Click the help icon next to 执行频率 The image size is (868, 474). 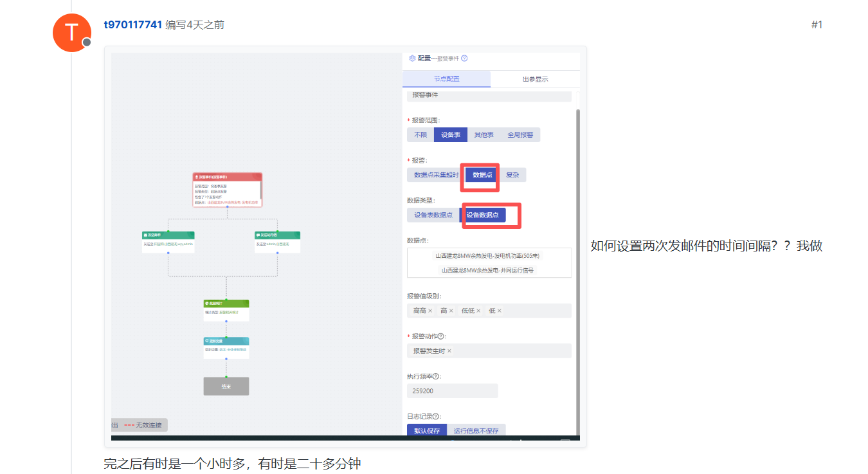point(436,376)
